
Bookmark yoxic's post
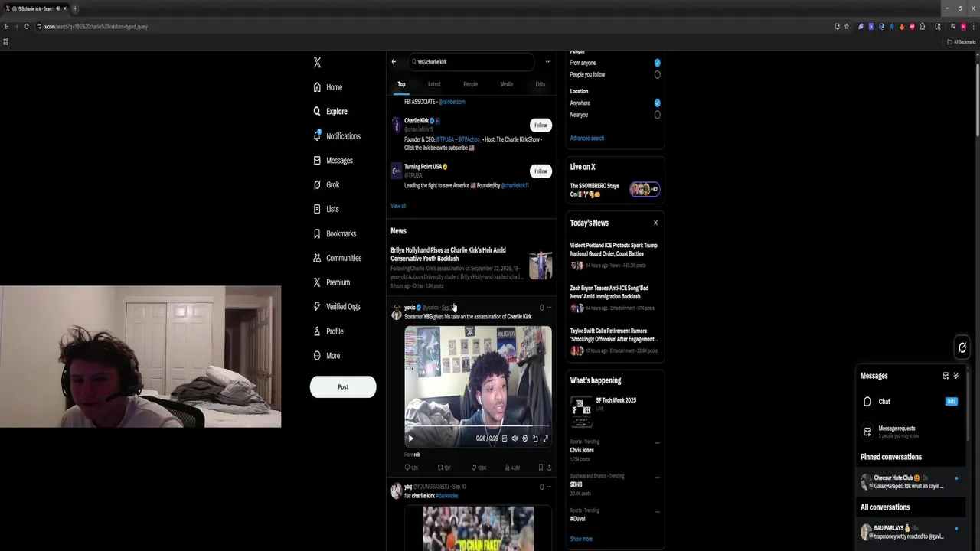point(541,468)
